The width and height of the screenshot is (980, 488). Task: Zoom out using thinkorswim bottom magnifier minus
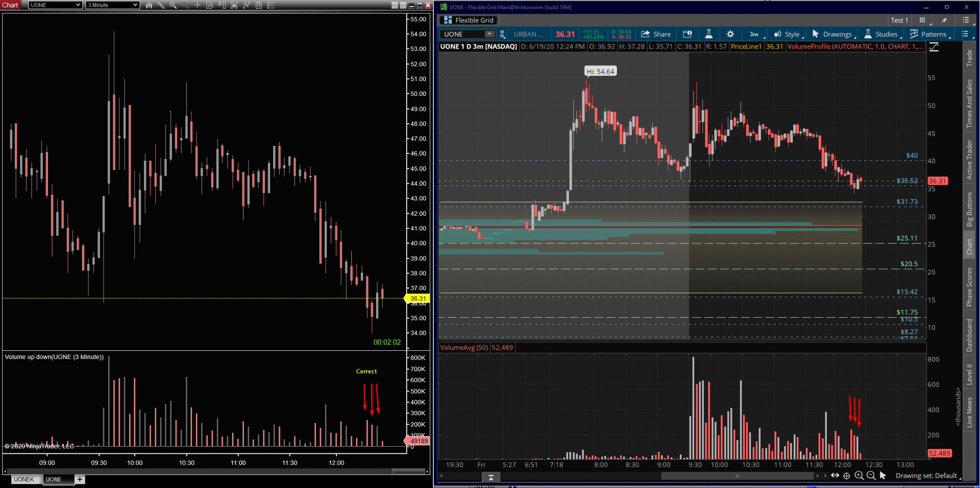[871, 476]
